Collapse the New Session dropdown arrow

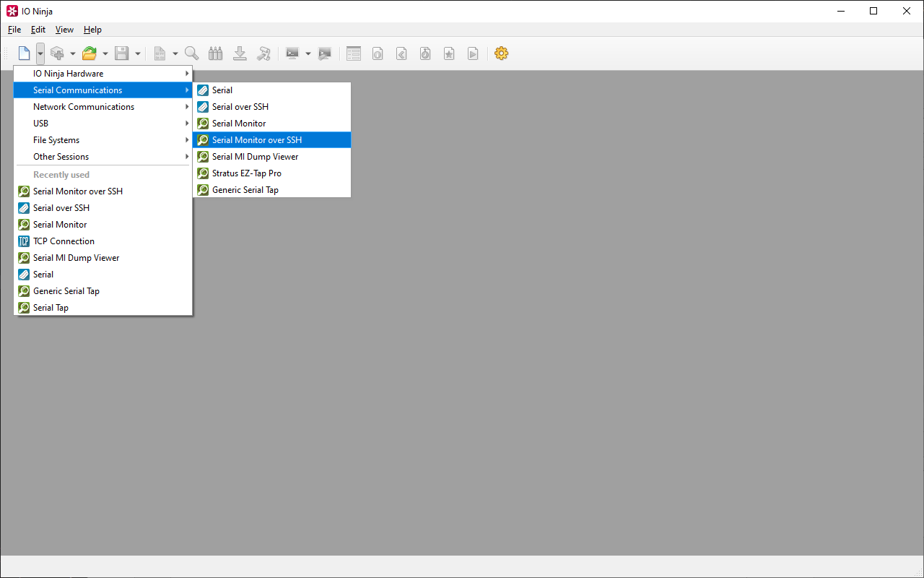coord(40,53)
